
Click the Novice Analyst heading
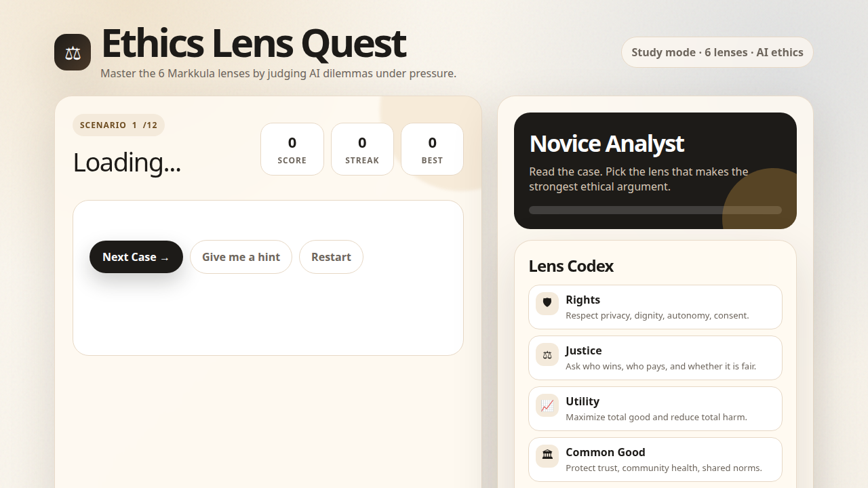[x=606, y=144]
